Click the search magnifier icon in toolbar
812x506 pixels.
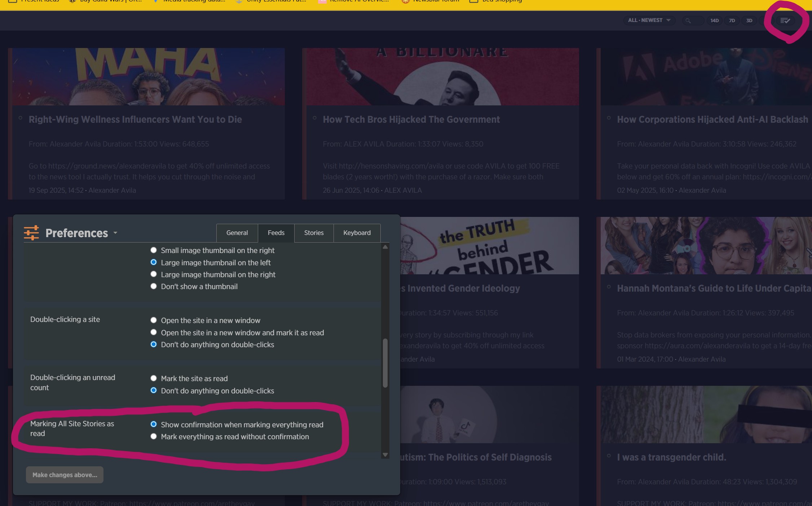(x=688, y=21)
